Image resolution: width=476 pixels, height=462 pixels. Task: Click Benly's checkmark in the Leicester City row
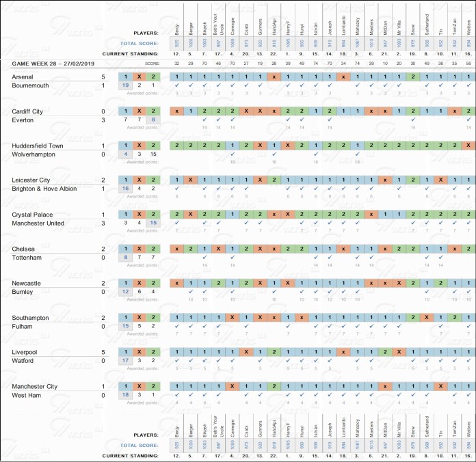point(176,189)
